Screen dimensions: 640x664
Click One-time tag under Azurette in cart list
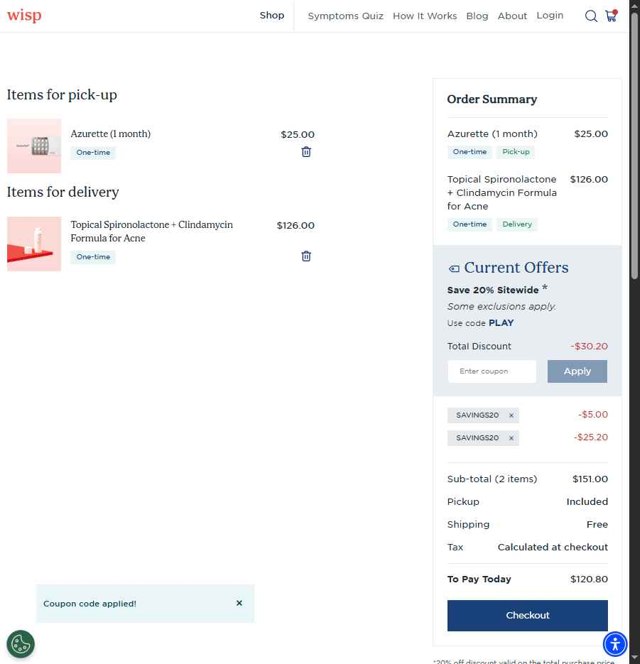(x=93, y=152)
